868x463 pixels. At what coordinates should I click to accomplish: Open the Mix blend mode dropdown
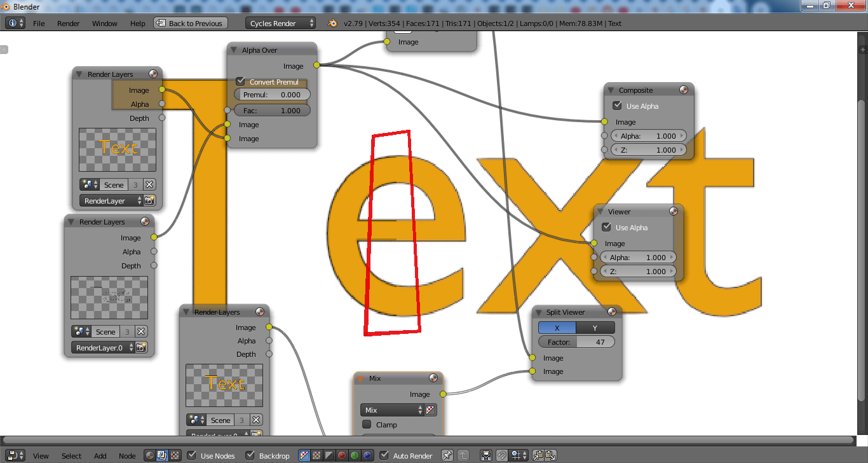pos(393,410)
